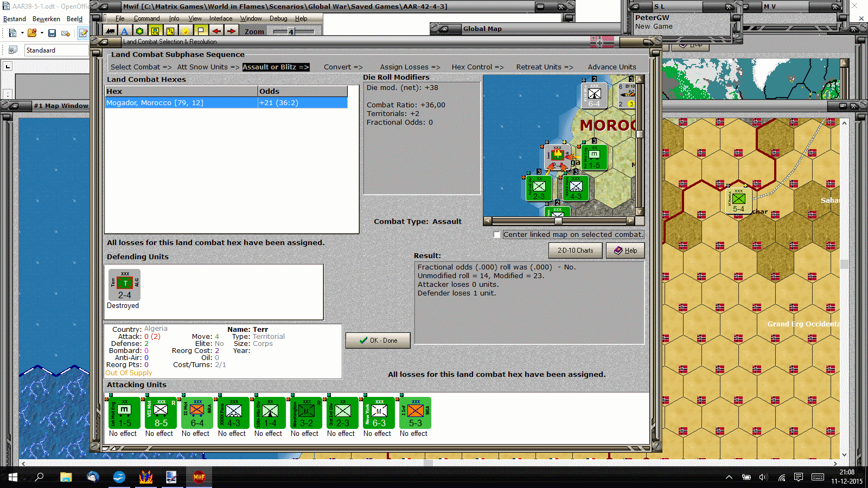Click the 6-4 unit on the mini-map
Image resolution: width=868 pixels, height=488 pixels.
tap(594, 95)
